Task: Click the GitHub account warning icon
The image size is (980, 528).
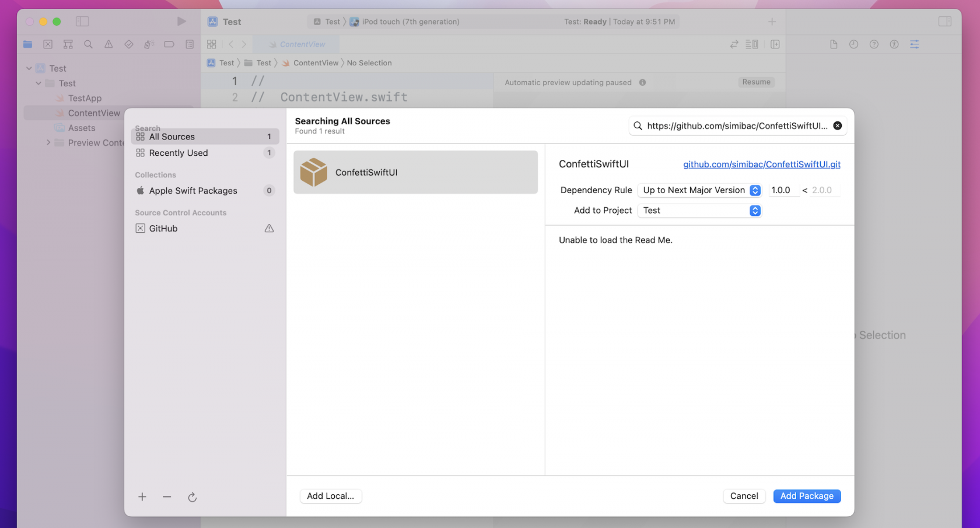Action: click(x=269, y=229)
